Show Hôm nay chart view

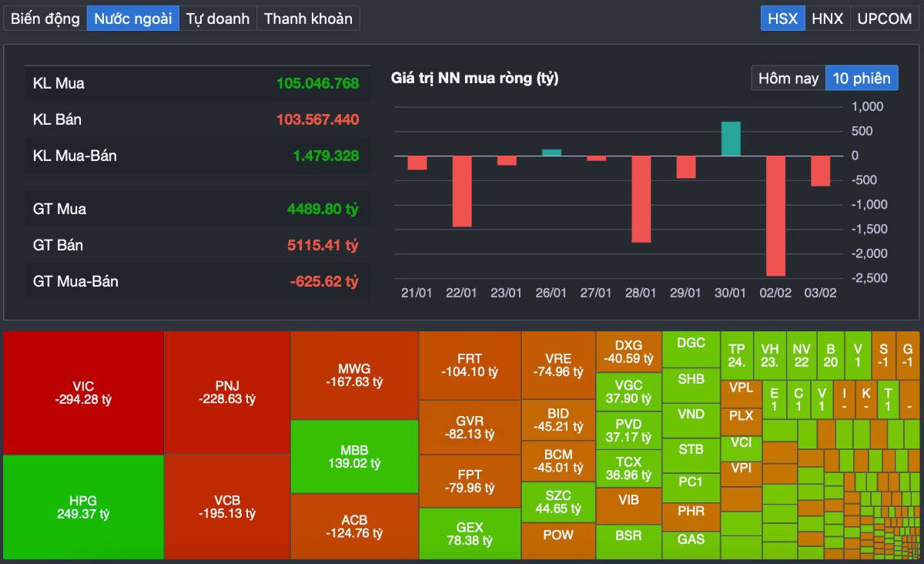point(788,78)
